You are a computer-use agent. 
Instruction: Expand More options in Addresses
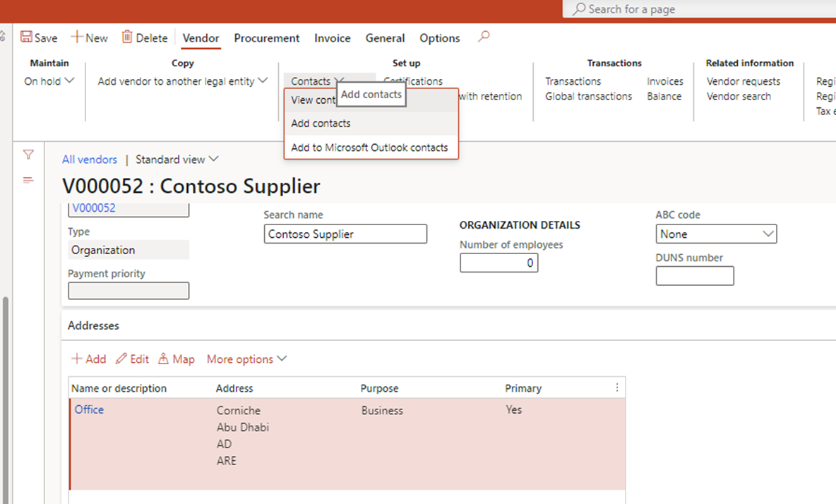[x=246, y=359]
